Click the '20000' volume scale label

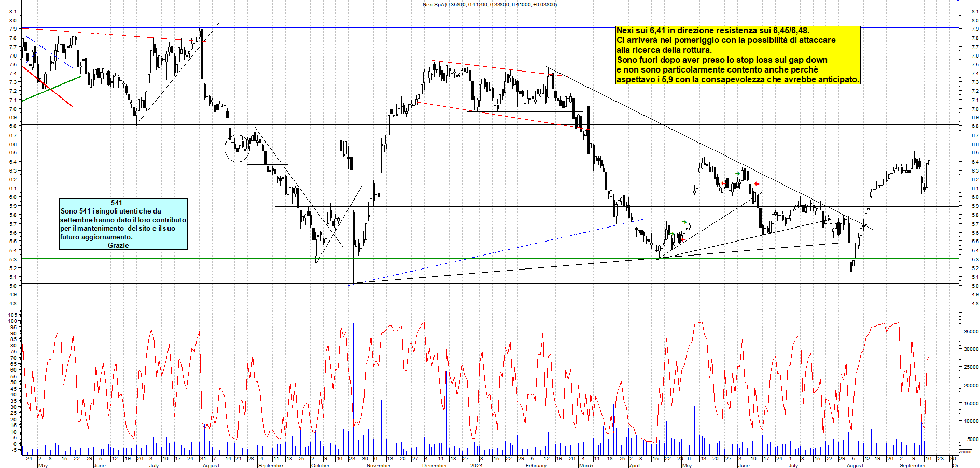coord(971,386)
